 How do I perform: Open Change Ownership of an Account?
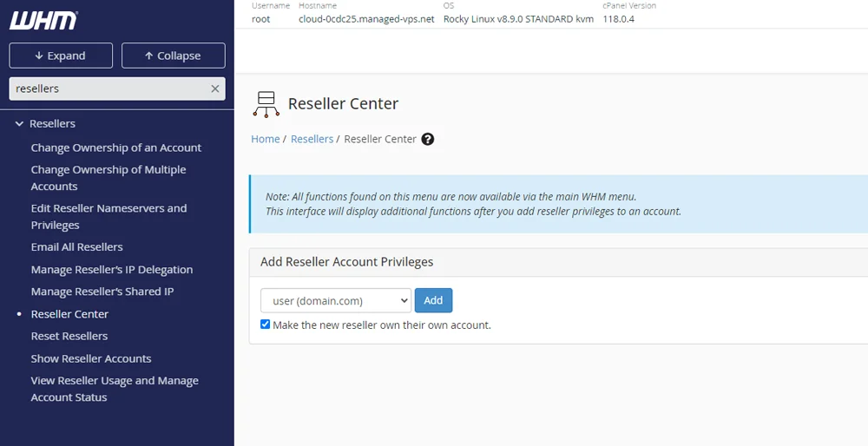116,148
